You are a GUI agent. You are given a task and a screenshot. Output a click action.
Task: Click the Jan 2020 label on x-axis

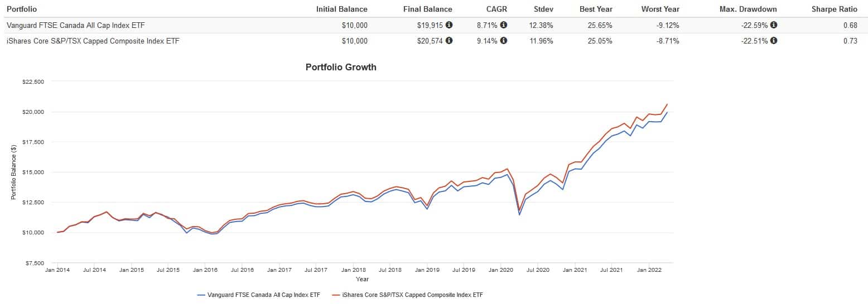pos(500,270)
